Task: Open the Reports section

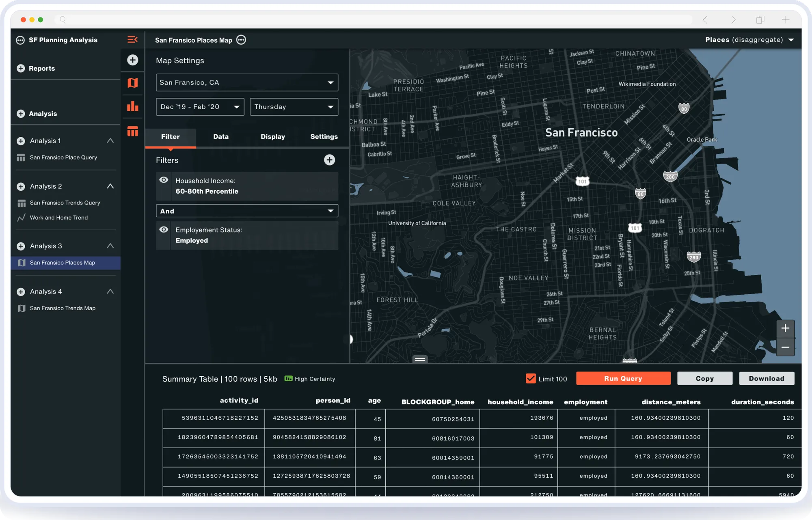Action: (42, 68)
